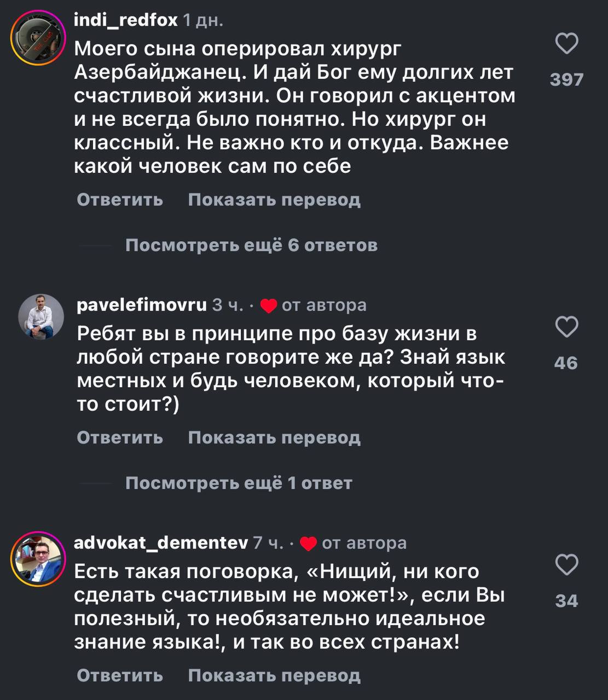This screenshot has height=700, width=608.
Task: Reply to indi_redfox's comment via Ответить
Action: click(x=120, y=200)
